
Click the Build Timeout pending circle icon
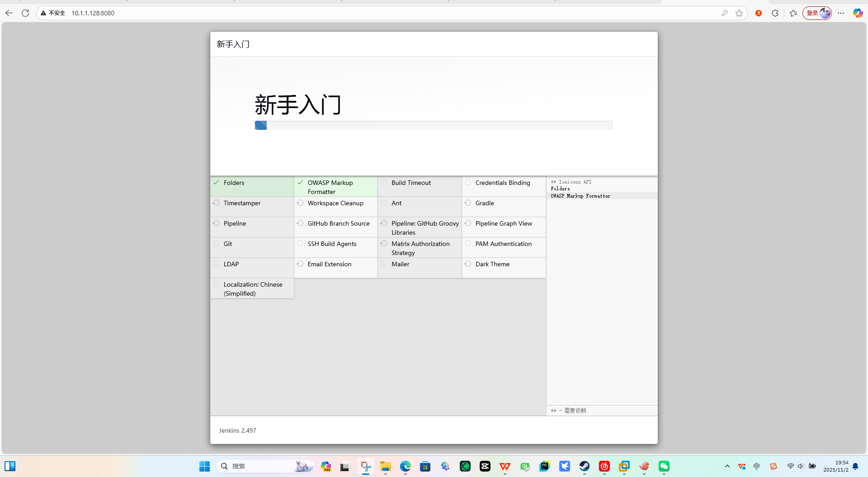pyautogui.click(x=384, y=183)
